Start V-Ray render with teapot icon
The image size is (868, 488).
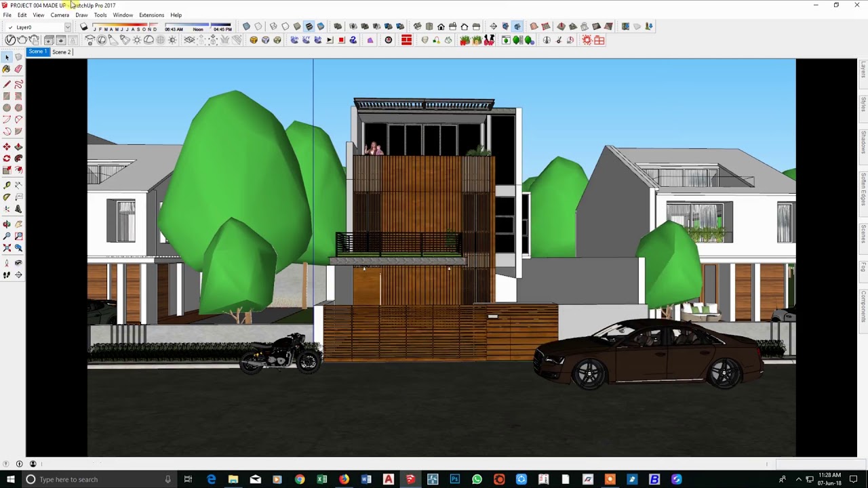[22, 40]
